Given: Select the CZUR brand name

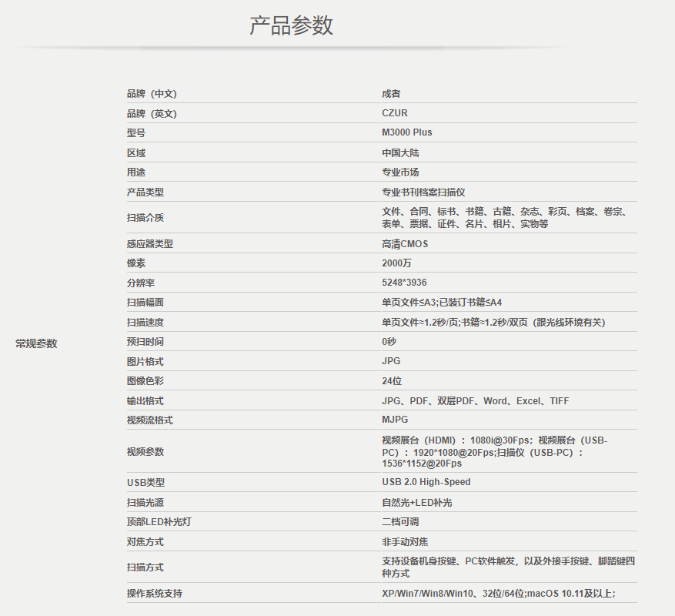Looking at the screenshot, I should 396,112.
